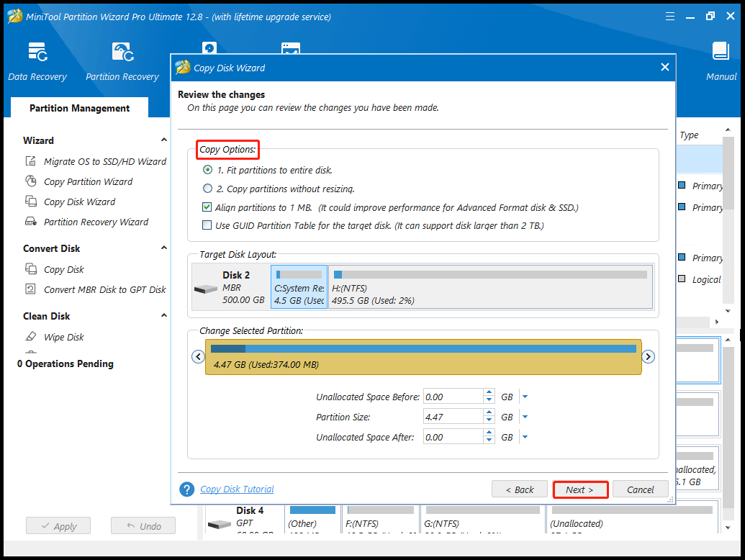Viewport: 745px width, 560px height.
Task: Enable Use GUID Partition Table checkbox
Action: tap(207, 225)
